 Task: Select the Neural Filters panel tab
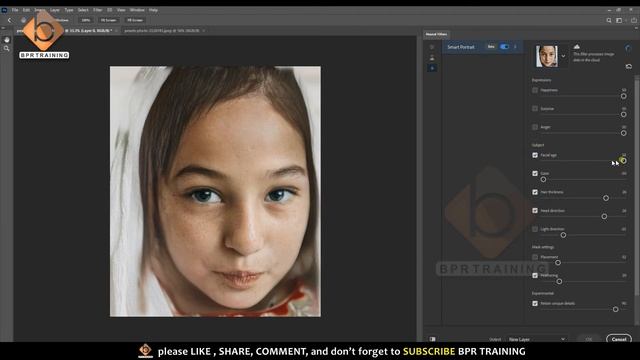436,34
